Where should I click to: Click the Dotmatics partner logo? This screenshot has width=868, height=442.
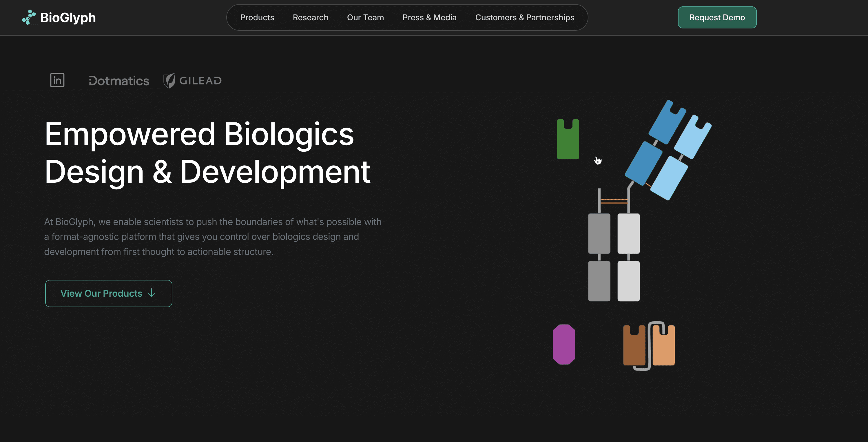[x=118, y=81]
